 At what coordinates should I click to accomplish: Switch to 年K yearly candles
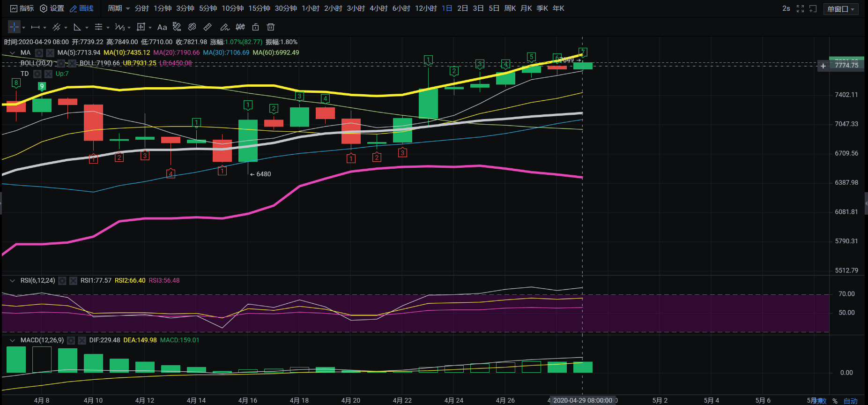click(x=558, y=8)
